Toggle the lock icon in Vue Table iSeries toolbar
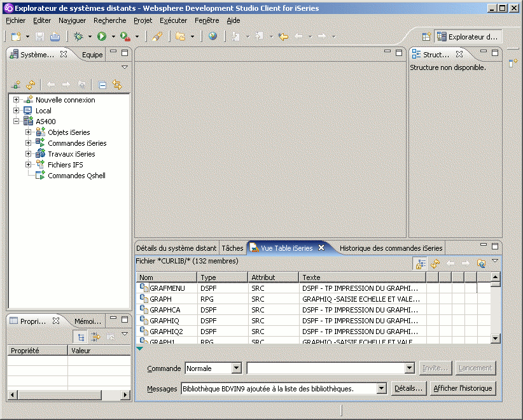The width and height of the screenshot is (523, 420). pyautogui.click(x=421, y=263)
